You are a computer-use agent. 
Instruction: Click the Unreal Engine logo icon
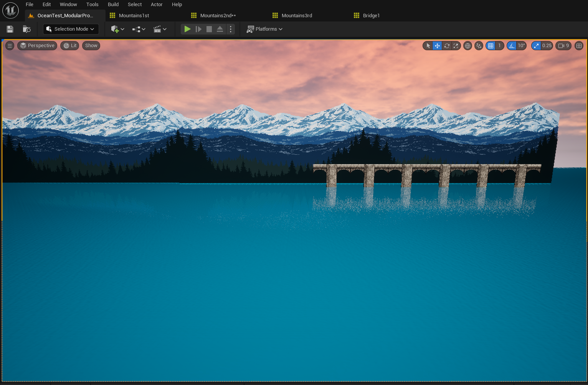[x=10, y=10]
